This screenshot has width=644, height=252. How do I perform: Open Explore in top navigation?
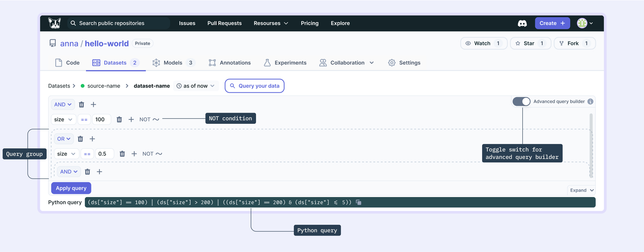tap(340, 23)
